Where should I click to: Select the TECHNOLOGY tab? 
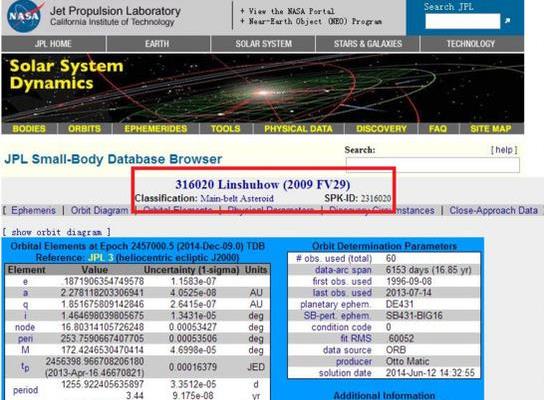pyautogui.click(x=471, y=44)
